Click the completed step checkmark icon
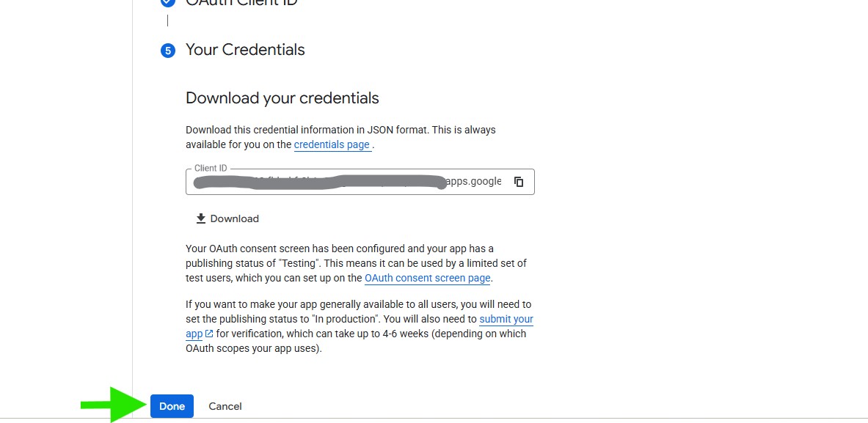 click(168, 3)
